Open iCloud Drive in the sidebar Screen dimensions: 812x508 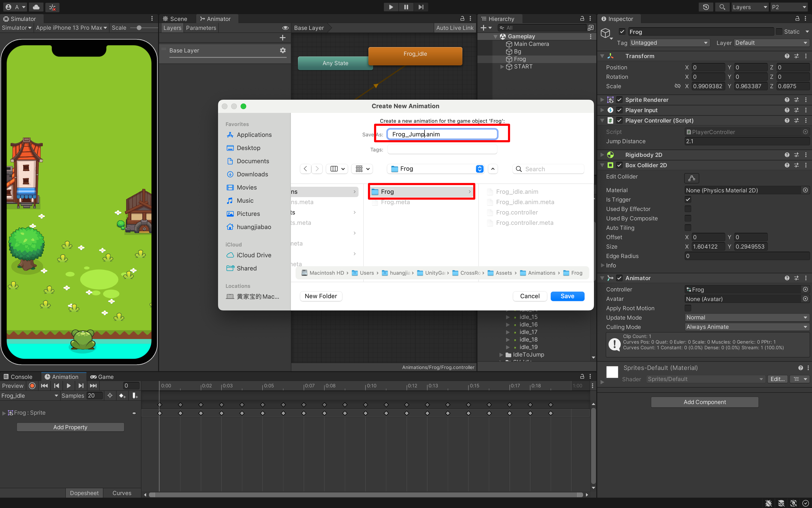point(254,255)
